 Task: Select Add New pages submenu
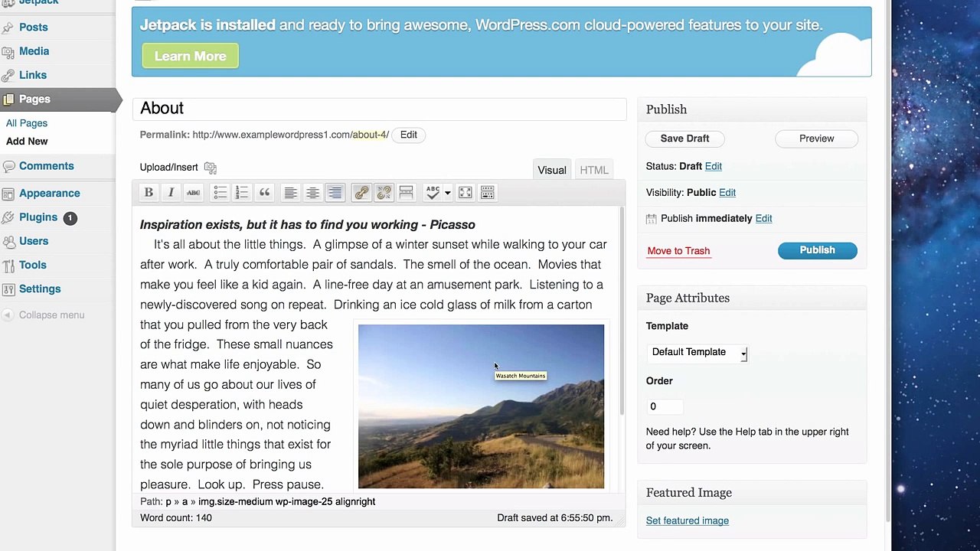27,141
